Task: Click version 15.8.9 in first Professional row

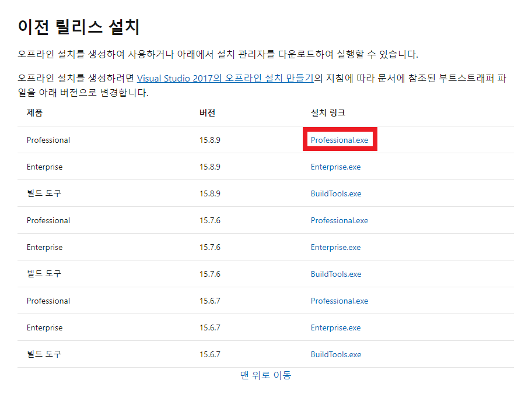Action: tap(209, 140)
